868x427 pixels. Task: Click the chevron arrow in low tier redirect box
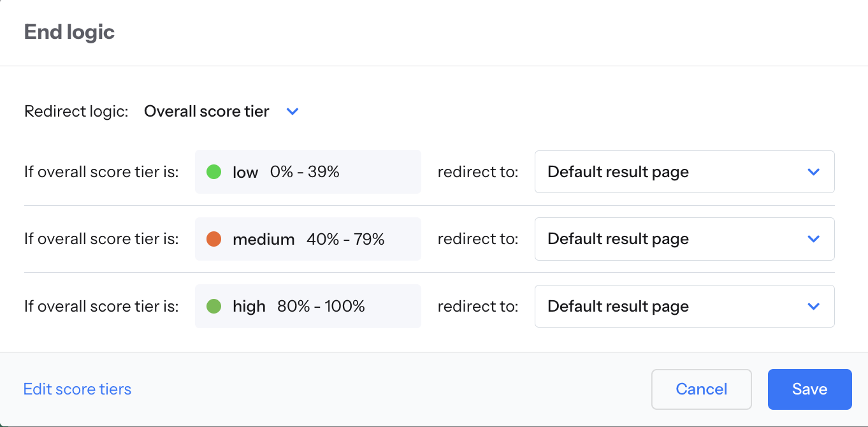(x=813, y=172)
